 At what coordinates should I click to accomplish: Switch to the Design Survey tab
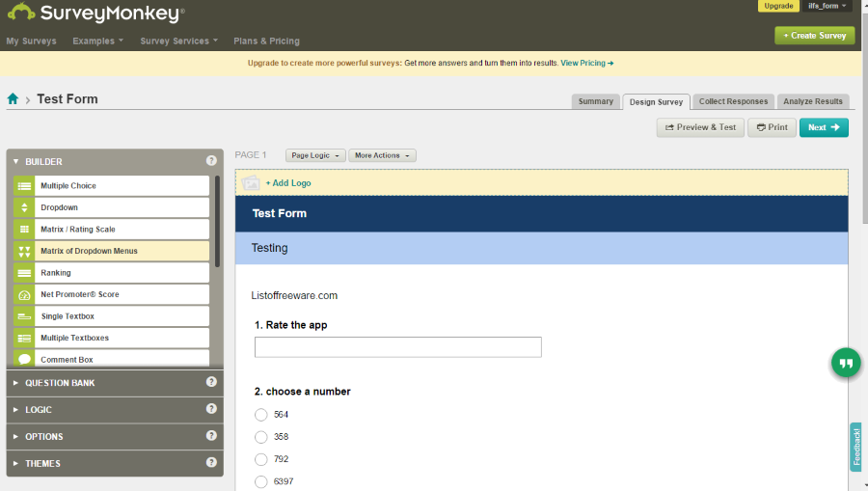click(x=656, y=102)
